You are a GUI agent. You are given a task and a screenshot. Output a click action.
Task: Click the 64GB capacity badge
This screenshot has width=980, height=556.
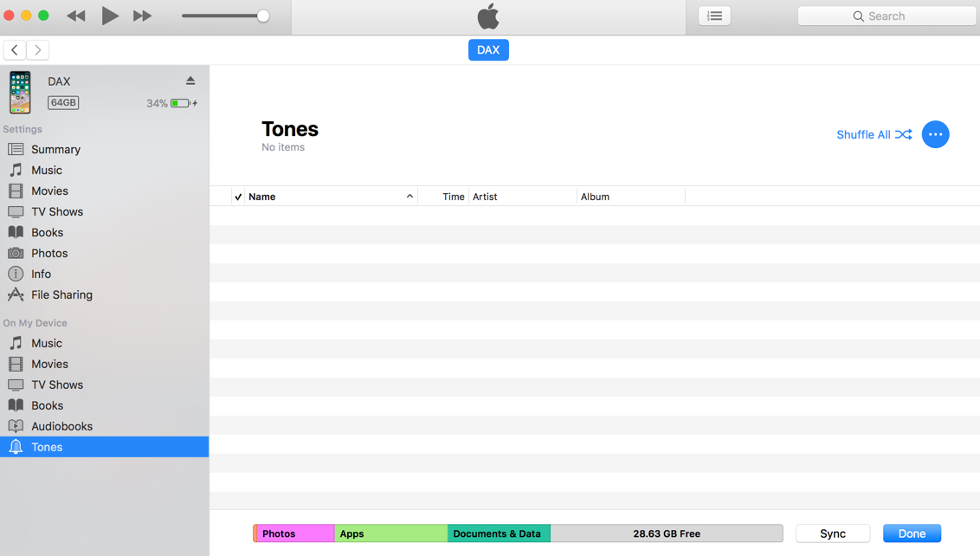(63, 102)
